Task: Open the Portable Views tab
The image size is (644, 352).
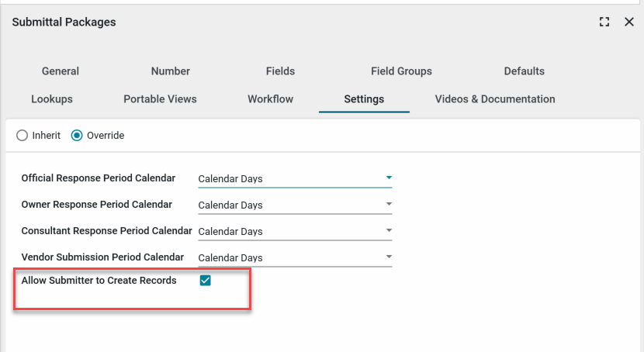Action: 160,99
